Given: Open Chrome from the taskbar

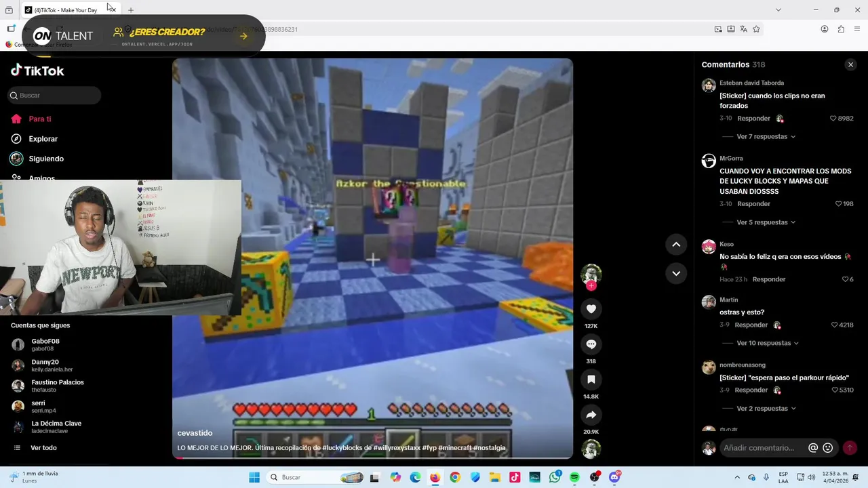Looking at the screenshot, I should [455, 477].
